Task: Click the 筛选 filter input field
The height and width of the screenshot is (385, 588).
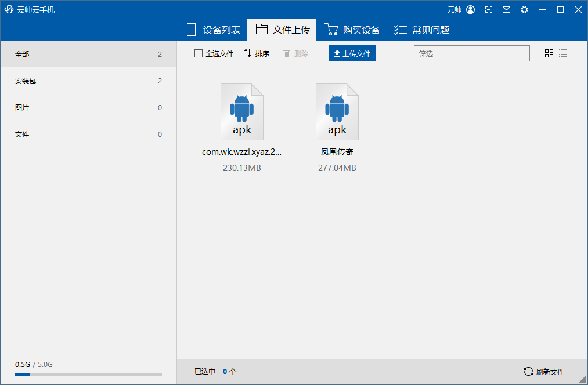Action: (472, 53)
